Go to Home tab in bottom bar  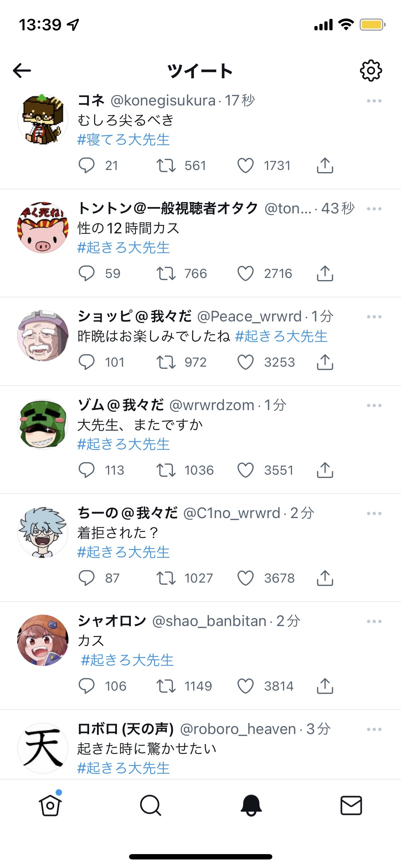coord(50,805)
